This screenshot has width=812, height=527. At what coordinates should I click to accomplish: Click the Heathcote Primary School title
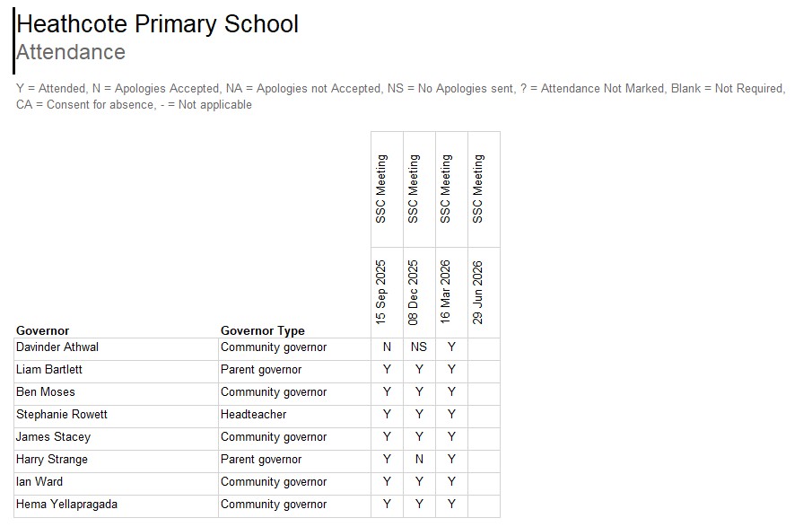pyautogui.click(x=157, y=24)
